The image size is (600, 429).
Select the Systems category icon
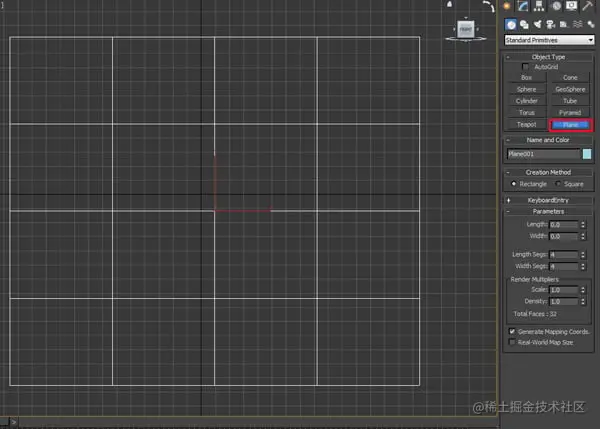coord(590,25)
